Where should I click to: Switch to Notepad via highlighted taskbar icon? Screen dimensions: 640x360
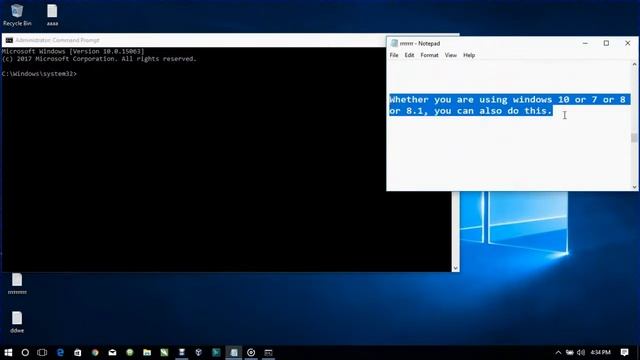click(x=234, y=352)
